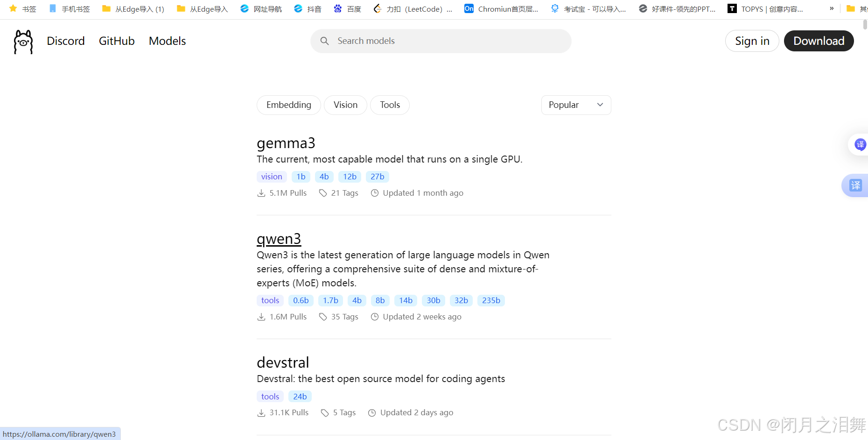
Task: Click qwen3 1.7b size tag
Action: pyautogui.click(x=330, y=300)
